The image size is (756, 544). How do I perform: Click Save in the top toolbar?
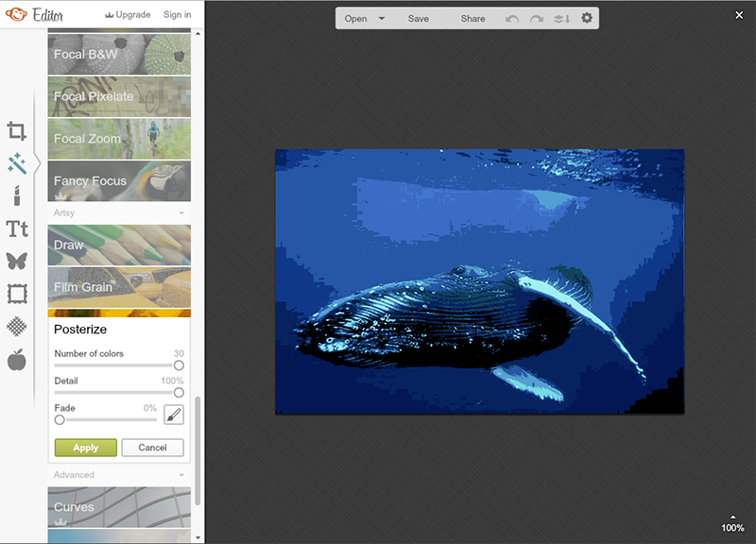tap(418, 18)
